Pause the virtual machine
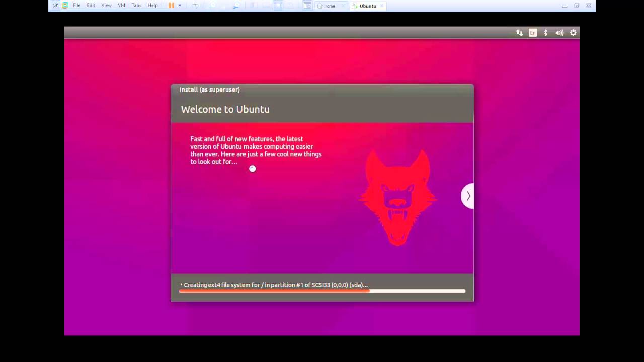This screenshot has height=362, width=644. pos(171,6)
